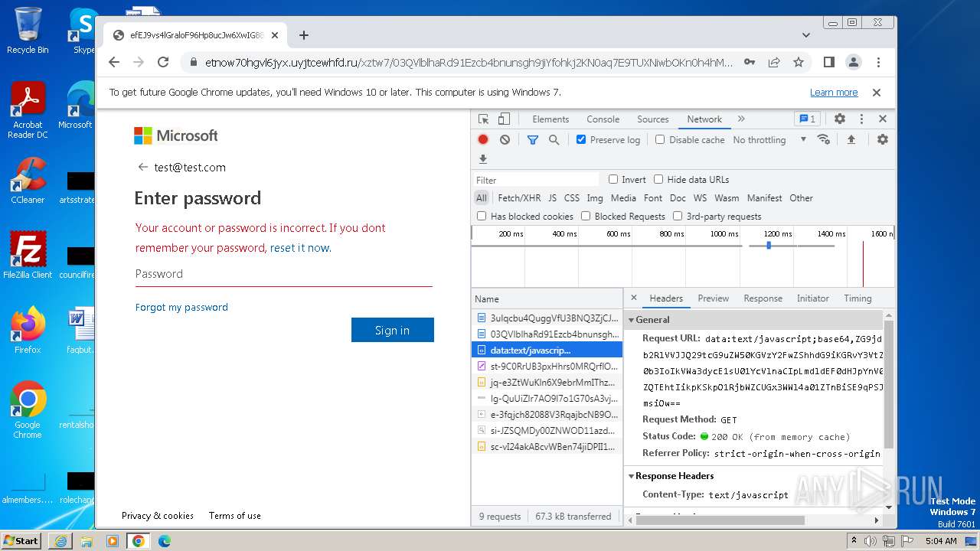The width and height of the screenshot is (980, 551).
Task: Click the Sign in button
Action: tap(393, 330)
